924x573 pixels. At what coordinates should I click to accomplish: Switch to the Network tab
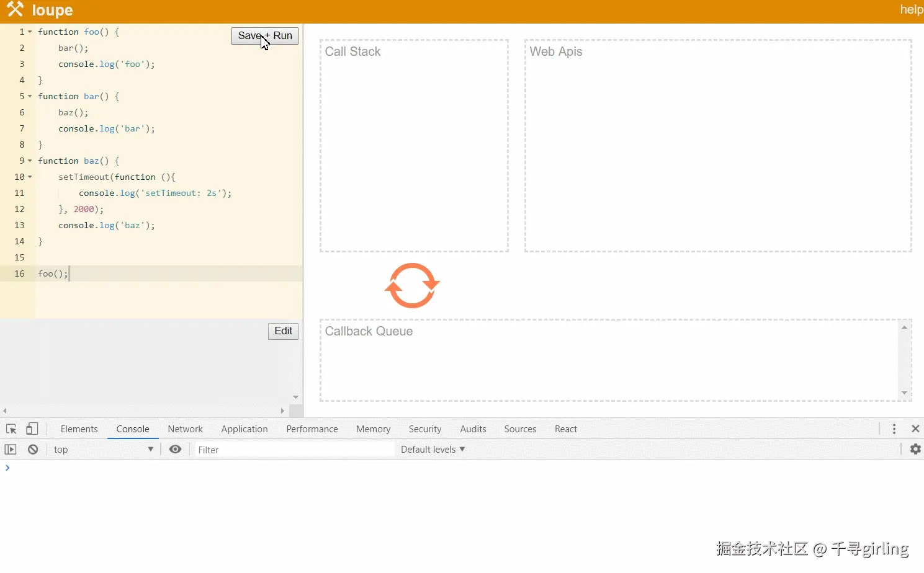[185, 429]
